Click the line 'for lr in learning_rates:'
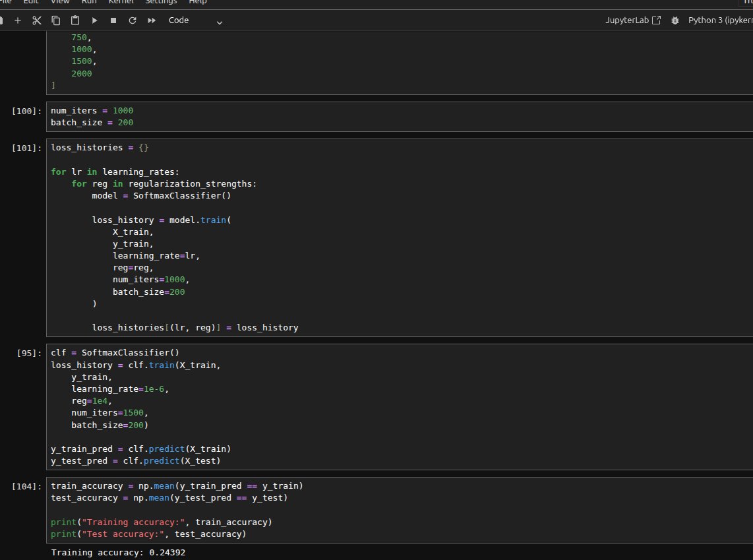The image size is (753, 560). [x=115, y=172]
